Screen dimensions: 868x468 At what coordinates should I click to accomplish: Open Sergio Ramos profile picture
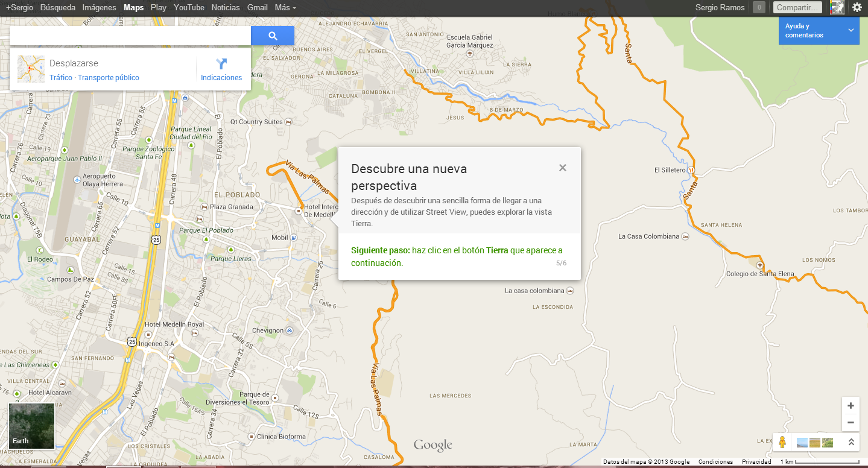tap(837, 7)
